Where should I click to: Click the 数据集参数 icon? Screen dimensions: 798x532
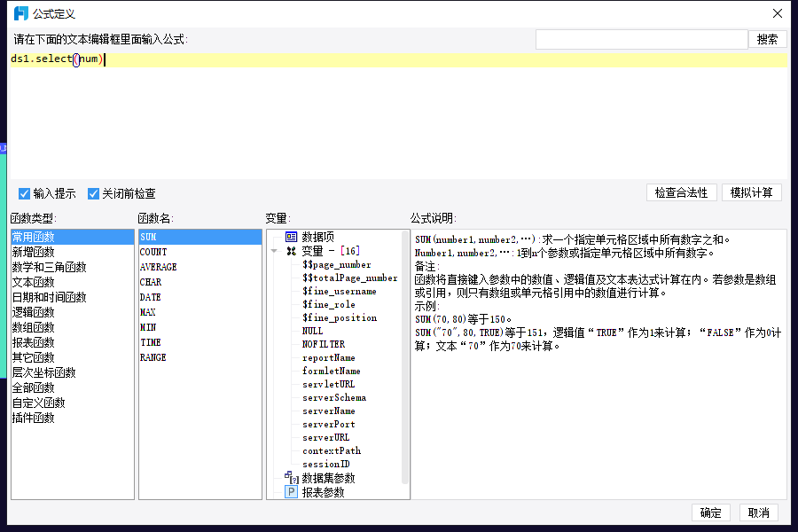[291, 478]
